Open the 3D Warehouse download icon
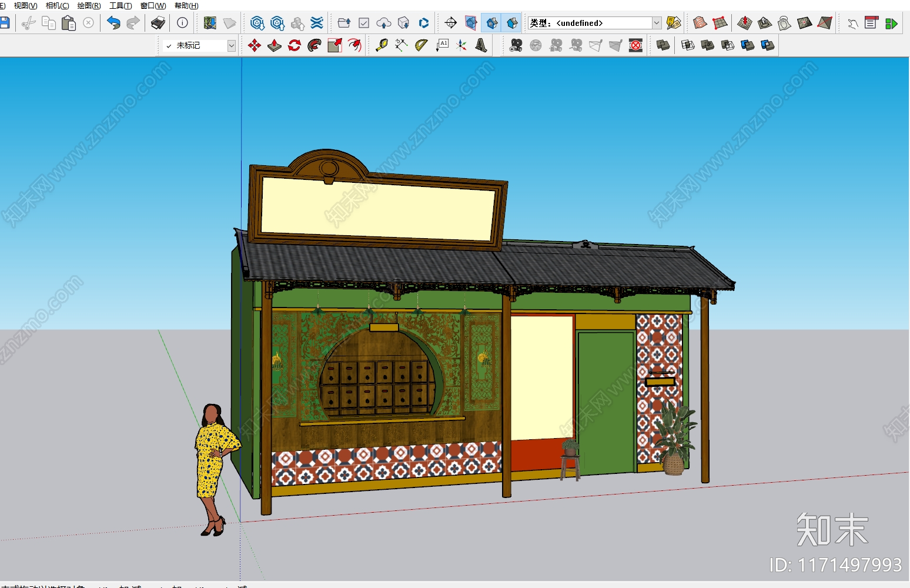The width and height of the screenshot is (910, 588). coord(257,23)
